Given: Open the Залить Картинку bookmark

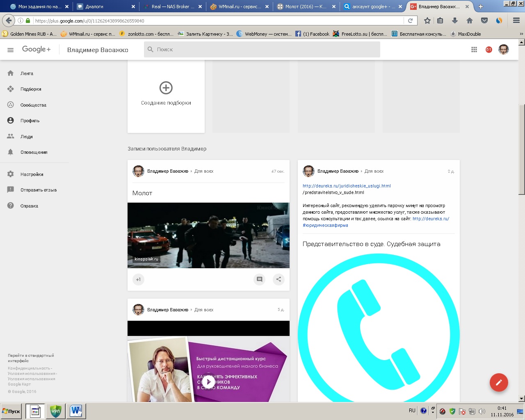Looking at the screenshot, I should point(205,34).
